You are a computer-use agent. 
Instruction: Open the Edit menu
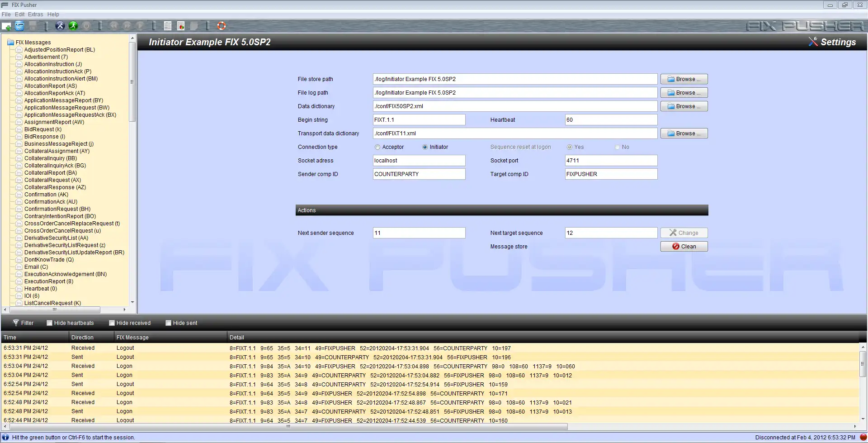(x=19, y=14)
